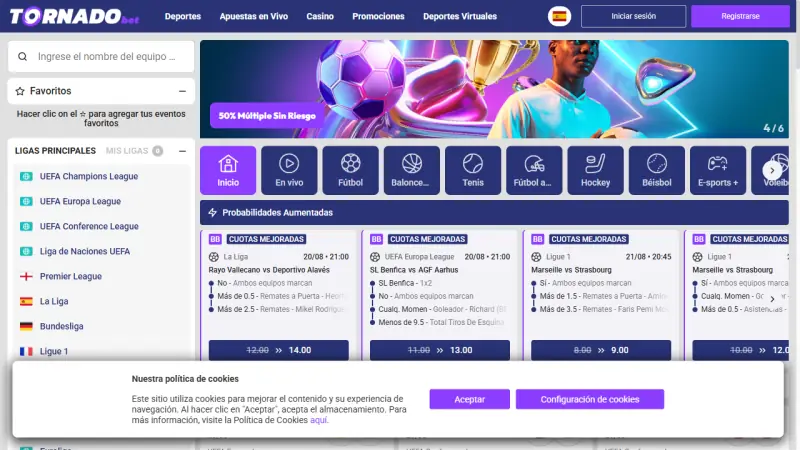
Task: Open Premier League in sidebar
Action: coord(70,277)
